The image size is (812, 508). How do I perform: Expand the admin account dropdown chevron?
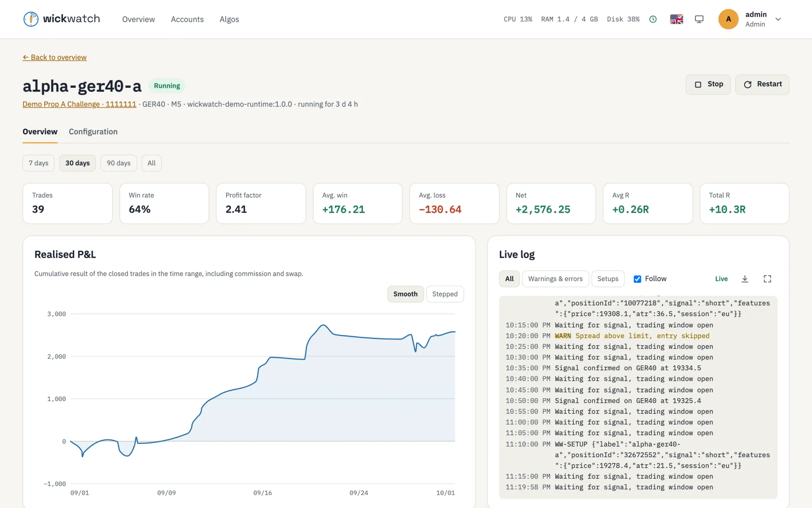(x=778, y=19)
